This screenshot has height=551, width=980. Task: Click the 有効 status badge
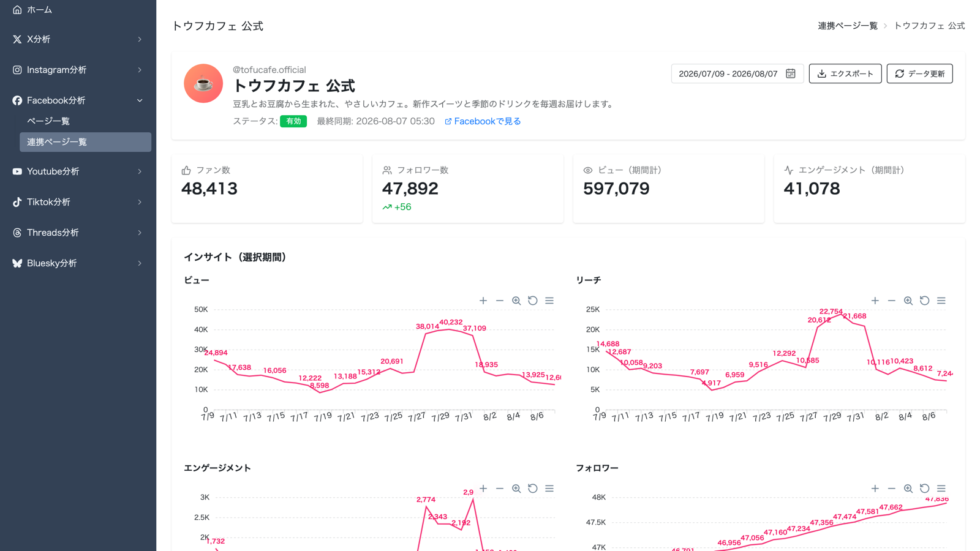point(293,121)
